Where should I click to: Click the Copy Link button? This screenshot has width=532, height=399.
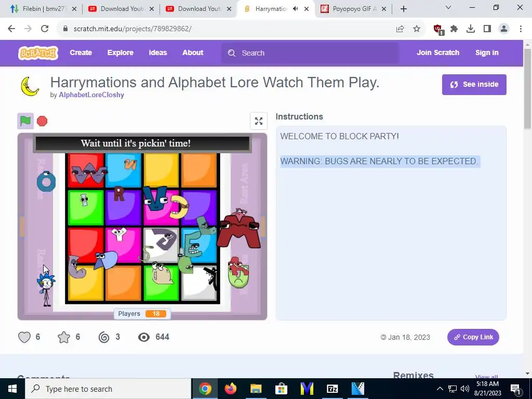pyautogui.click(x=473, y=337)
